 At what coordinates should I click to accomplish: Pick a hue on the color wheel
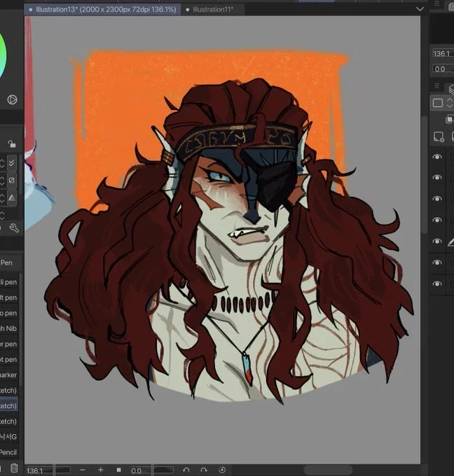click(2, 55)
